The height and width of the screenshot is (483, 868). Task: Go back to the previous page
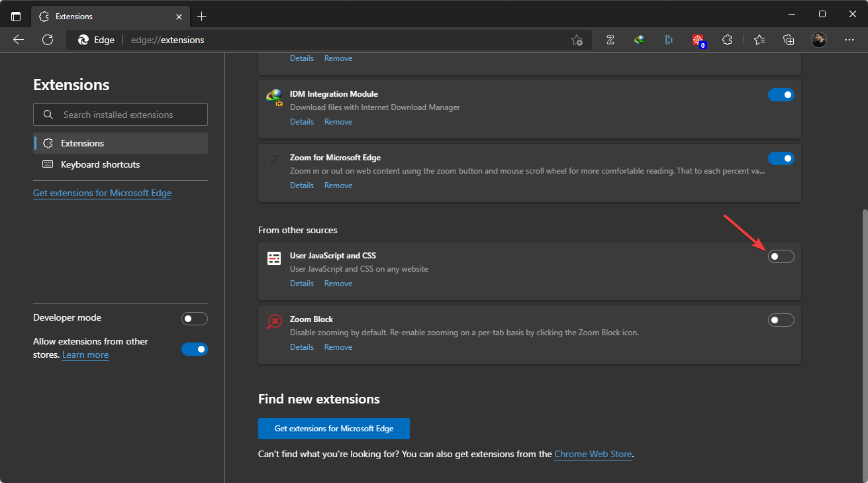coord(19,40)
